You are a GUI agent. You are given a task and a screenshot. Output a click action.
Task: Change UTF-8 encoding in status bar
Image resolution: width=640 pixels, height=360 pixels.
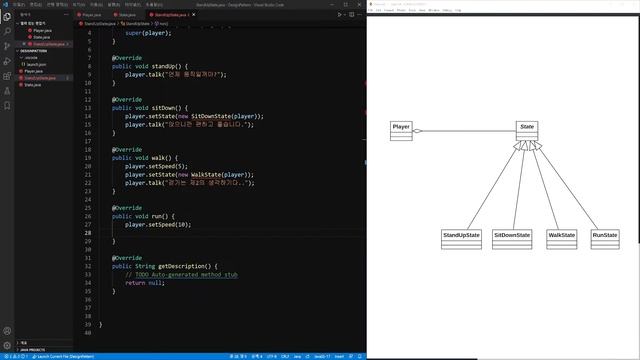271,356
